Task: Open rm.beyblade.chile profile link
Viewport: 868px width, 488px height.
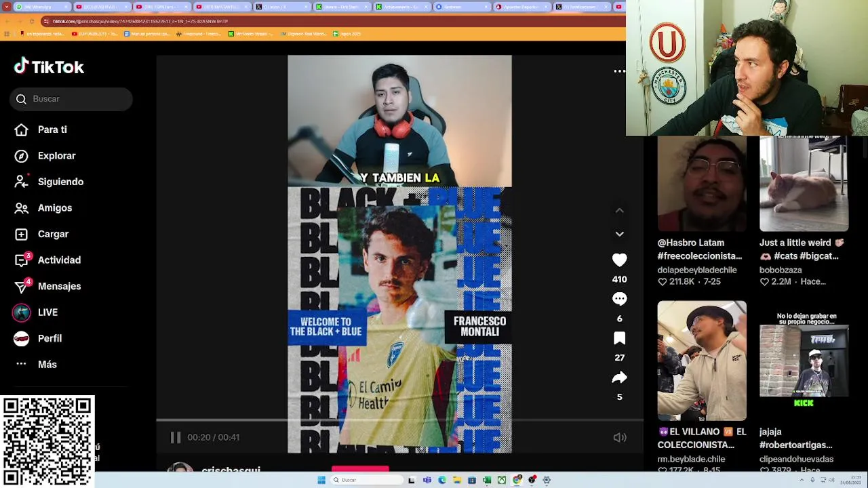Action: 691,459
